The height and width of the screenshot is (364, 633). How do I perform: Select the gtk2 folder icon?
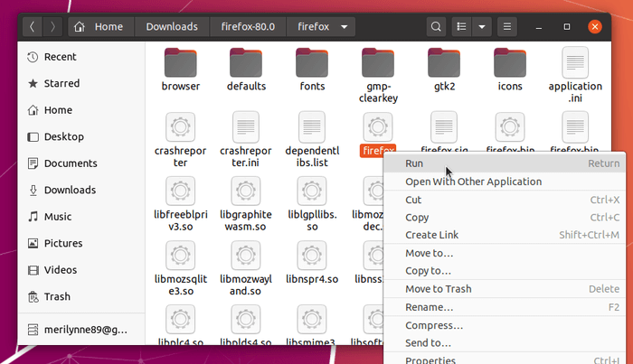(444, 62)
